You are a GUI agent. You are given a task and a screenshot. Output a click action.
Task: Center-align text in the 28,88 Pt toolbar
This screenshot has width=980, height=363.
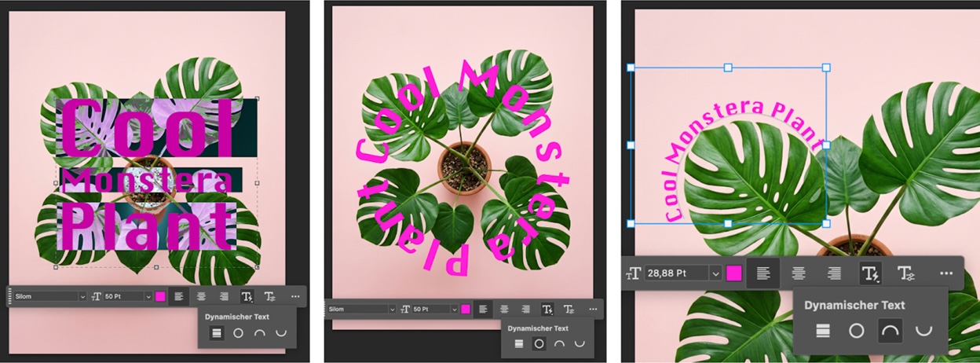[x=799, y=273]
